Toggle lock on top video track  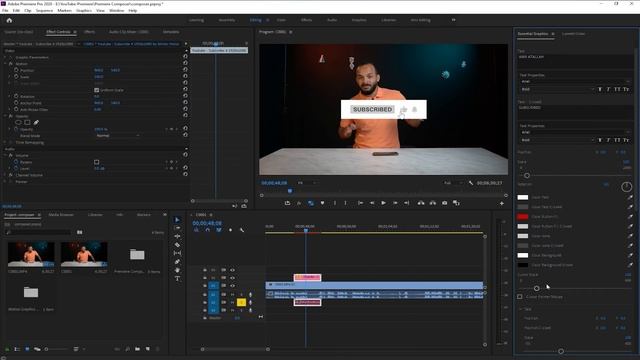pos(205,270)
